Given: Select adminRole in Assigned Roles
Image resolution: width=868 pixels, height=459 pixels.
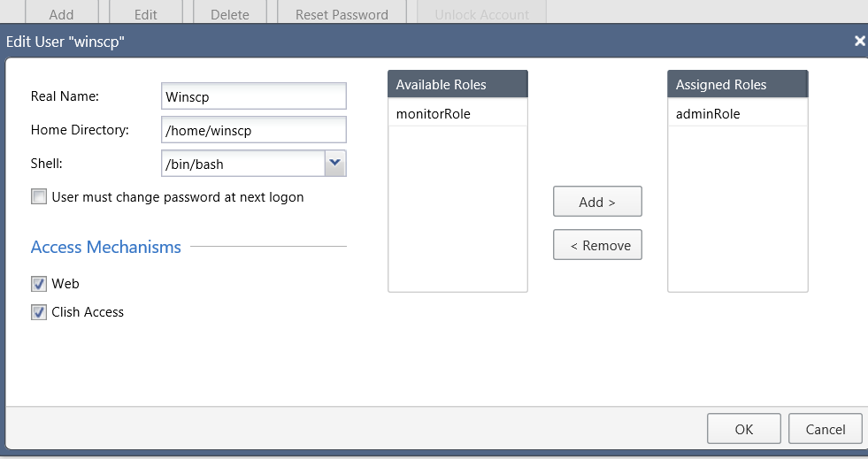Looking at the screenshot, I should 738,113.
